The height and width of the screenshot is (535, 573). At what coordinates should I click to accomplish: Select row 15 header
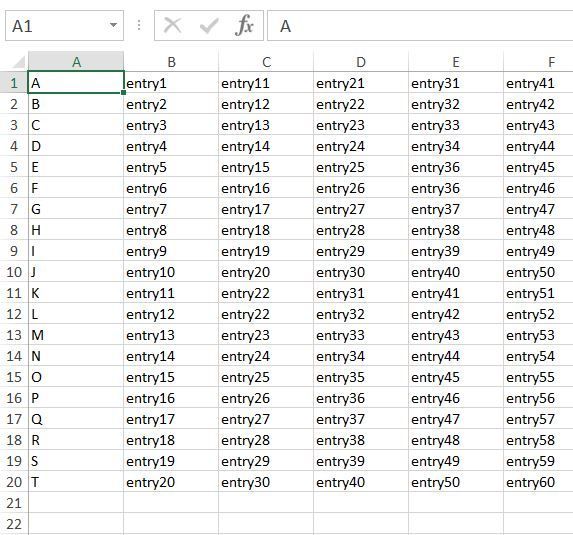[x=14, y=376]
